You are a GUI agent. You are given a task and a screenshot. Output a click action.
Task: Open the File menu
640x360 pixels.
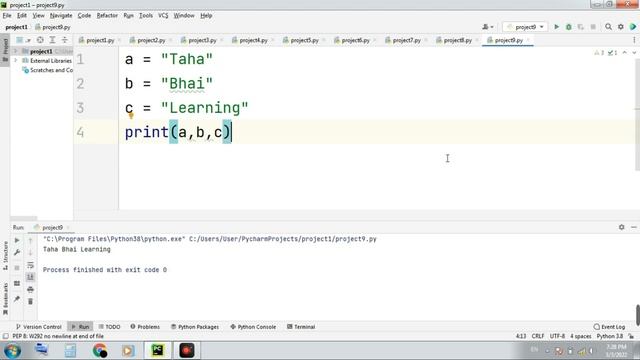point(7,16)
